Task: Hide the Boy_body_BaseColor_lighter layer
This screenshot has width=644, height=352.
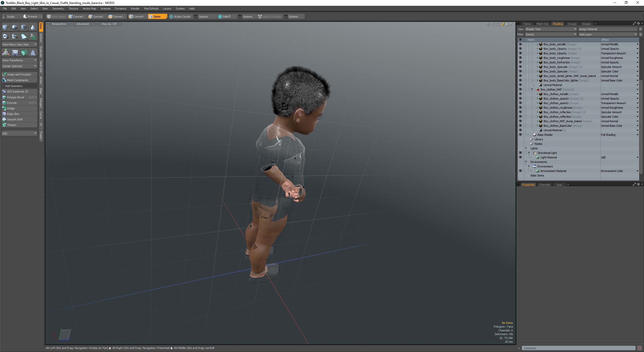Action: coord(520,80)
